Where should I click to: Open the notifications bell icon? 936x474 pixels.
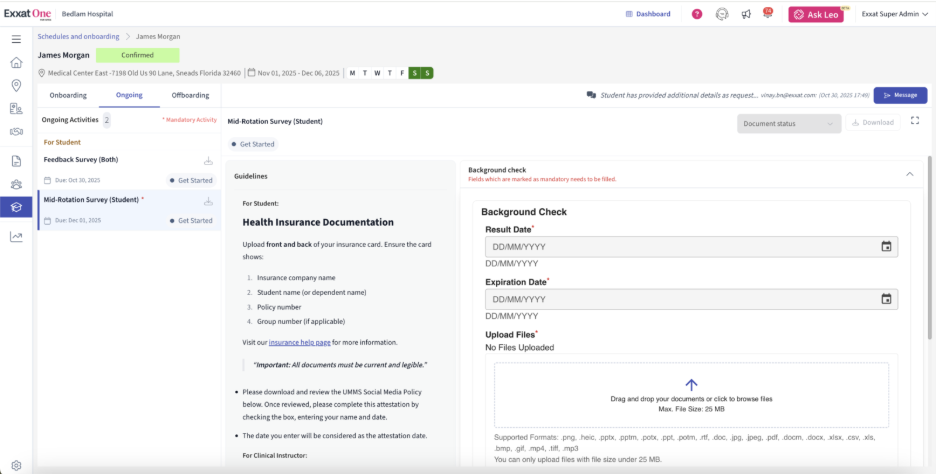click(x=767, y=14)
